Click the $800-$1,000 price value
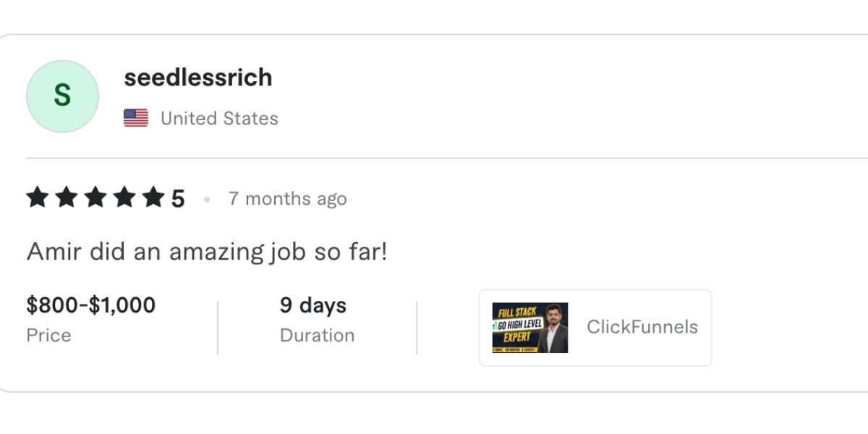Viewport: 868px width, 434px height. tap(90, 305)
